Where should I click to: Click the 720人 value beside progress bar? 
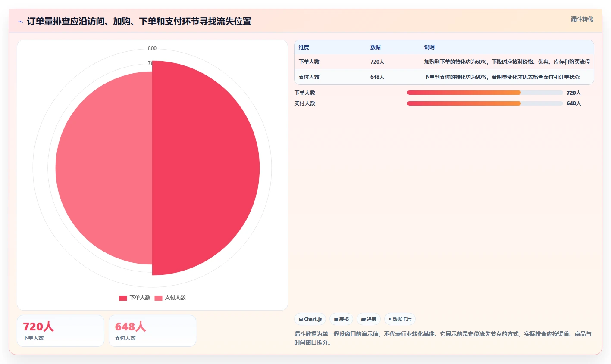[x=573, y=93]
